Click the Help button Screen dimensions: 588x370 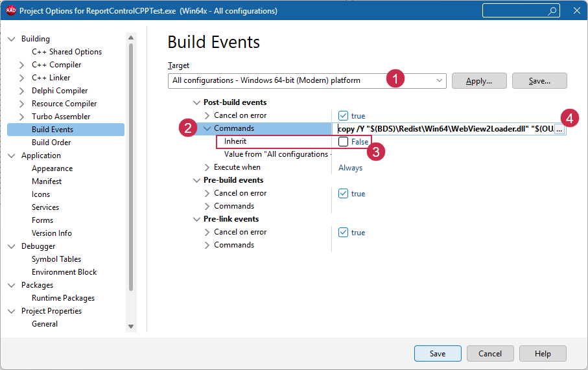tap(543, 354)
